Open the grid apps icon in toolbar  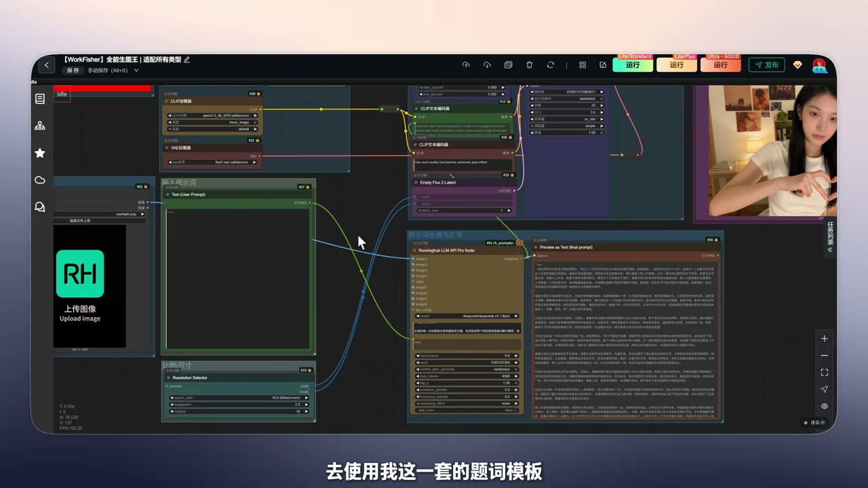pos(583,65)
